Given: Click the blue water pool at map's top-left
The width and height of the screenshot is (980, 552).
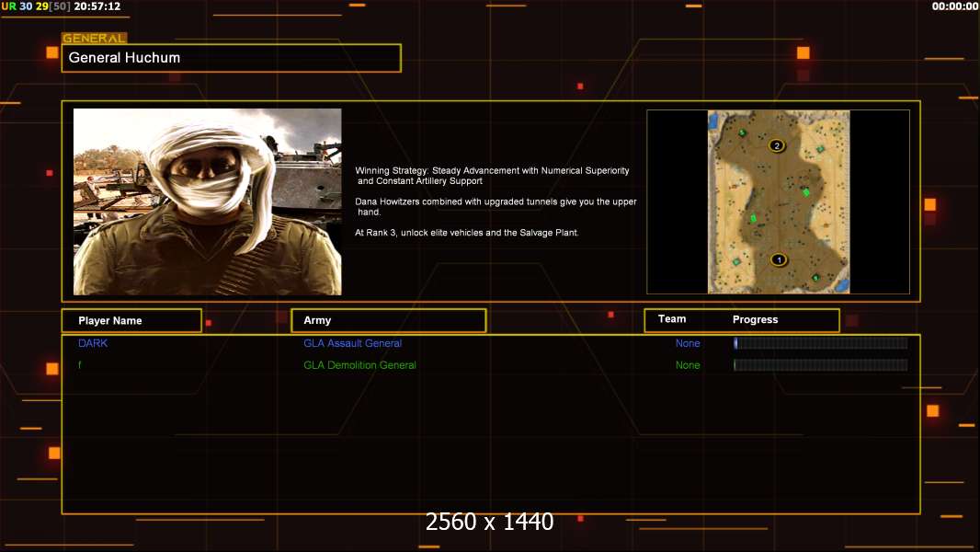Looking at the screenshot, I should coord(713,119).
